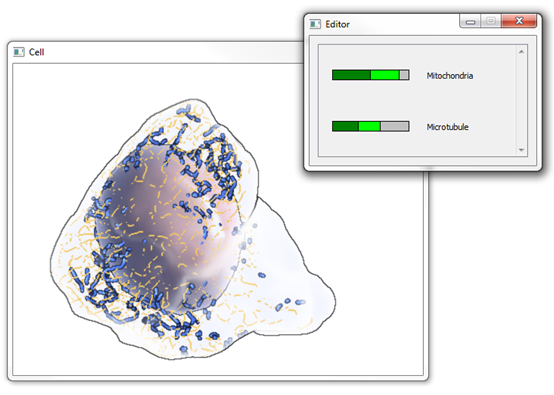Click the scroll down arrow in Editor panel
The image size is (554, 395).
521,150
